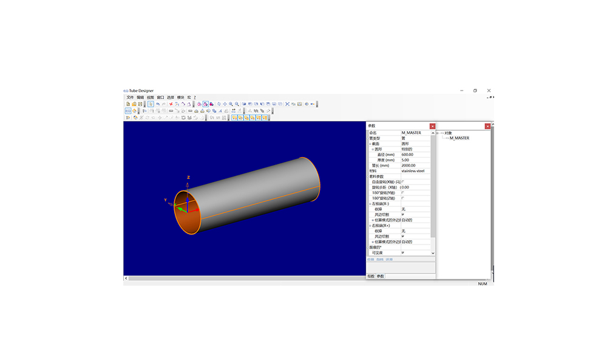Screen dimensions: 607x364
Task: Click the text letter A tool icon
Action: click(220, 110)
